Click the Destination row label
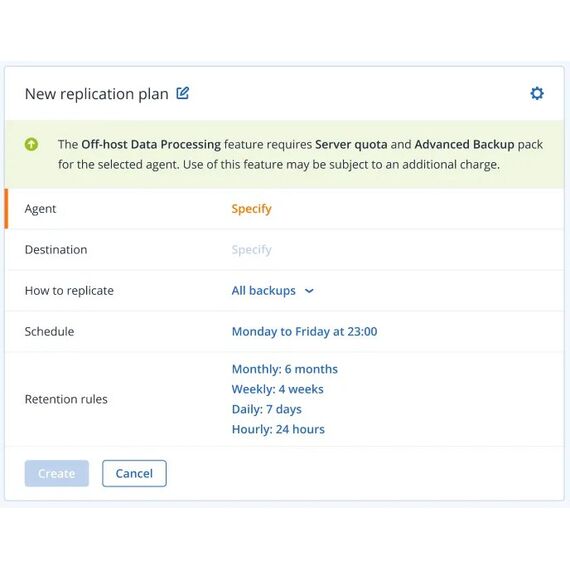Screen dimensions: 570x570 click(x=56, y=250)
